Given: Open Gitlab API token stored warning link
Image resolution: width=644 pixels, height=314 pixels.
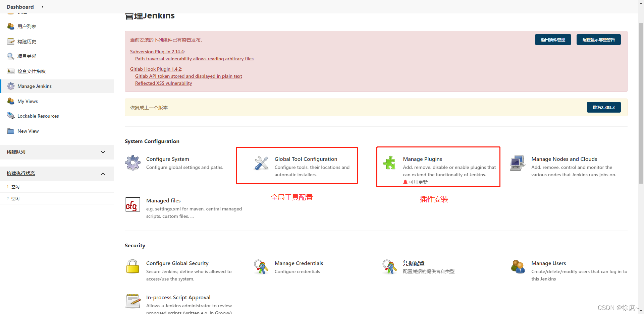Looking at the screenshot, I should (189, 76).
